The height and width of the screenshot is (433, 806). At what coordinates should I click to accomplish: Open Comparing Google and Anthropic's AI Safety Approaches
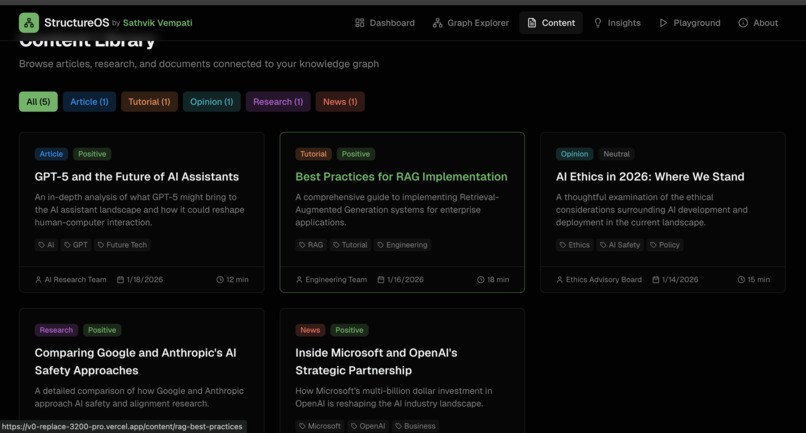135,362
